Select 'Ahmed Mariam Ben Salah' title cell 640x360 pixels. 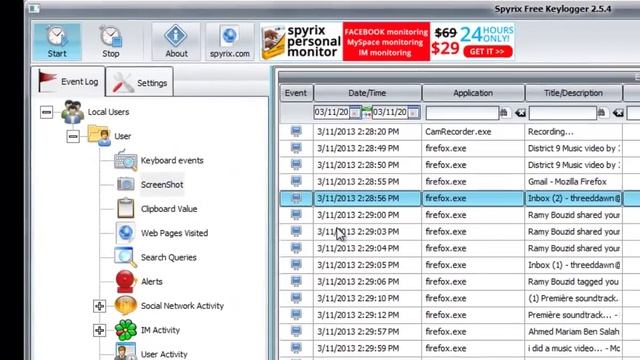[573, 332]
